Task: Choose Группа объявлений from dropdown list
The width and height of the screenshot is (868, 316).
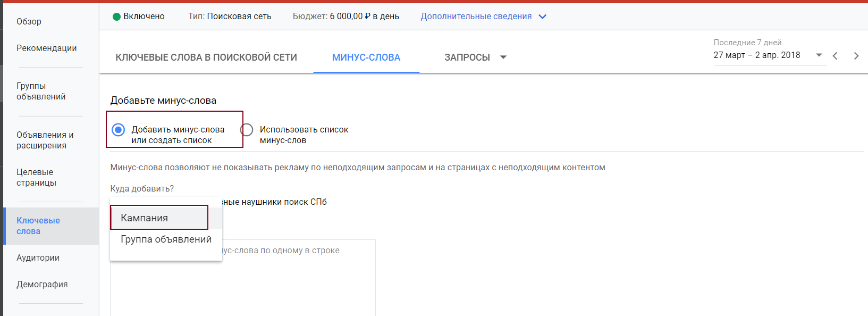Action: [x=166, y=239]
